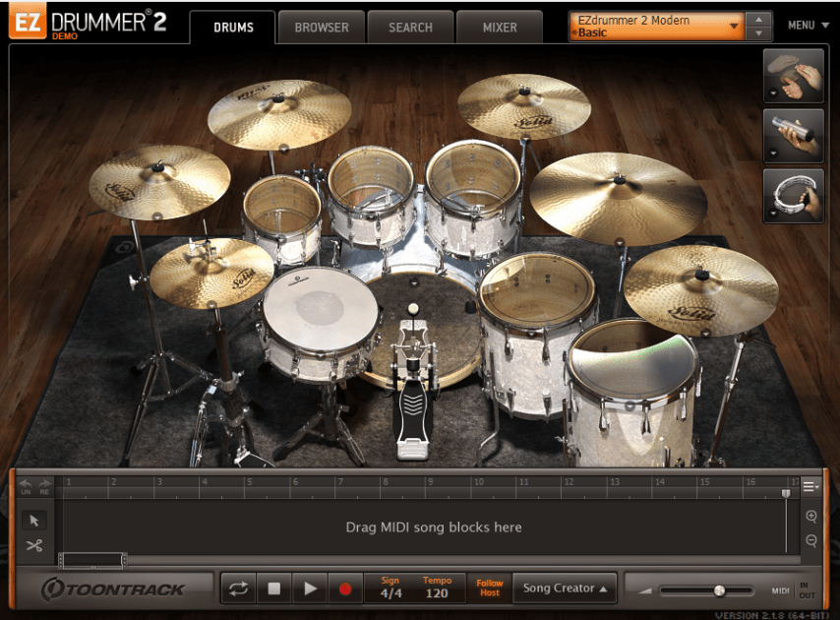Open the EZdrummer 2 Modern preset dropdown
The height and width of the screenshot is (620, 840).
tap(655, 26)
